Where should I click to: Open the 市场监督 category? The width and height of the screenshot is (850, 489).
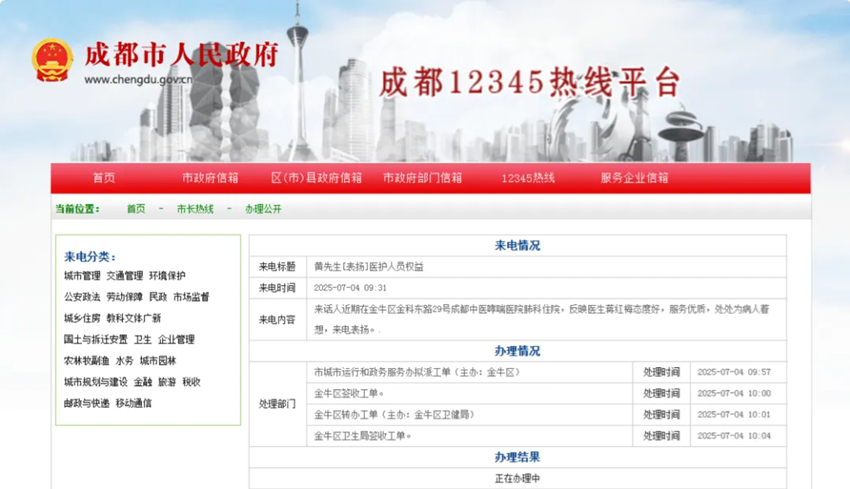pos(191,297)
